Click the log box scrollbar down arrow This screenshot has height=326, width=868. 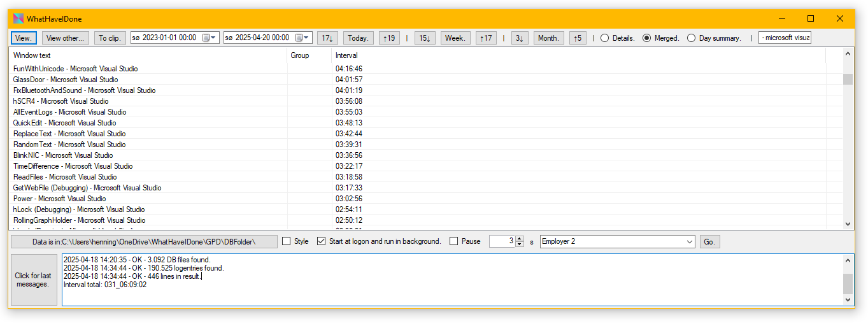(x=848, y=299)
